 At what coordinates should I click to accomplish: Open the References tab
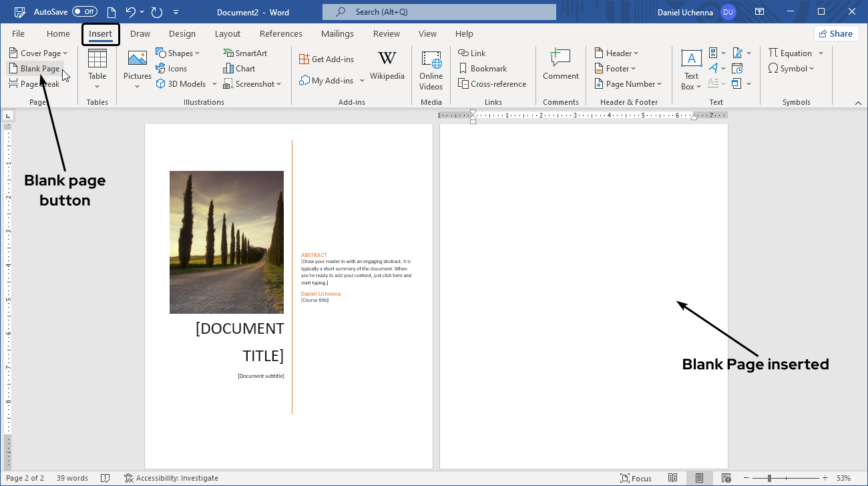[x=280, y=34]
